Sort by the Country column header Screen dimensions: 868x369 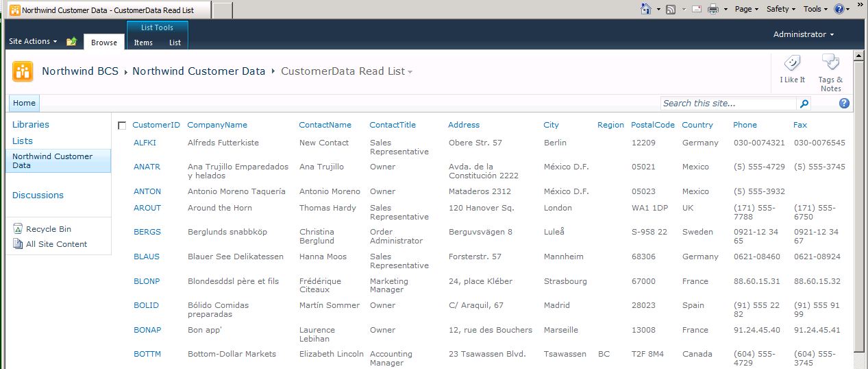(697, 125)
